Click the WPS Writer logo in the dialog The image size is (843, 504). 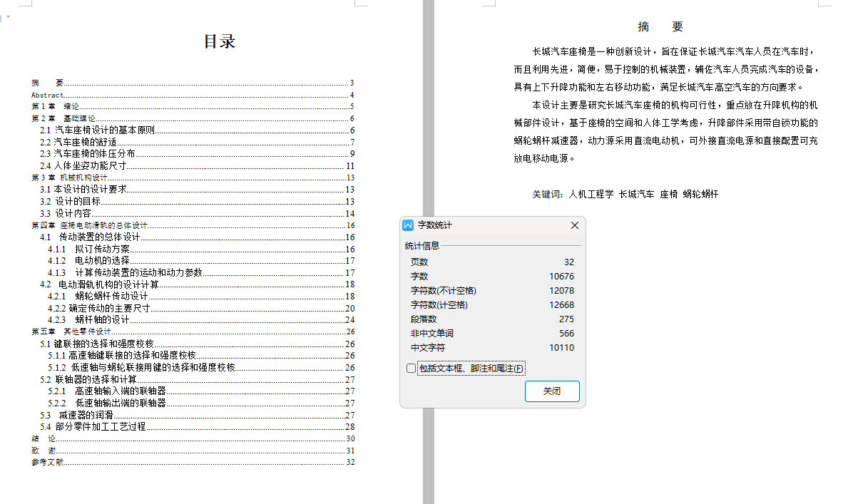point(408,225)
